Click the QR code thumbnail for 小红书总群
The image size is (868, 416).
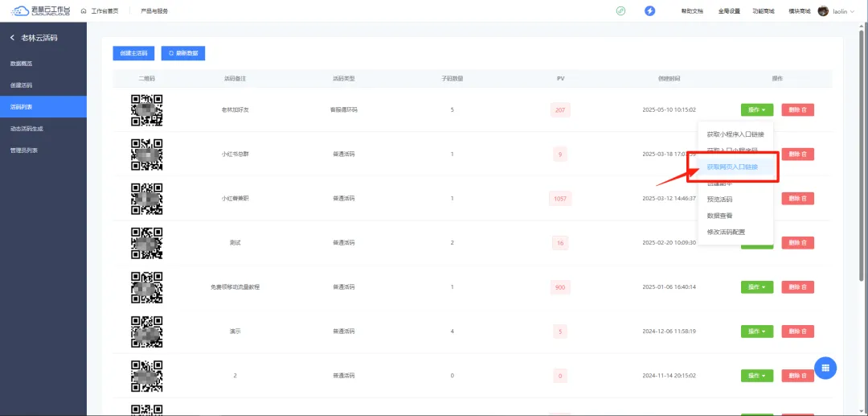(x=147, y=154)
